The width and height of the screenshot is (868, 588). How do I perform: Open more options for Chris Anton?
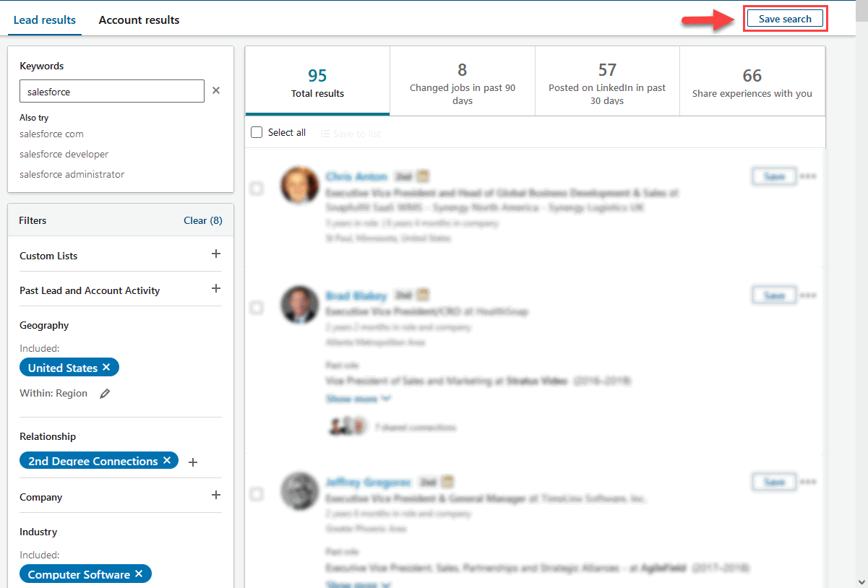(x=809, y=176)
